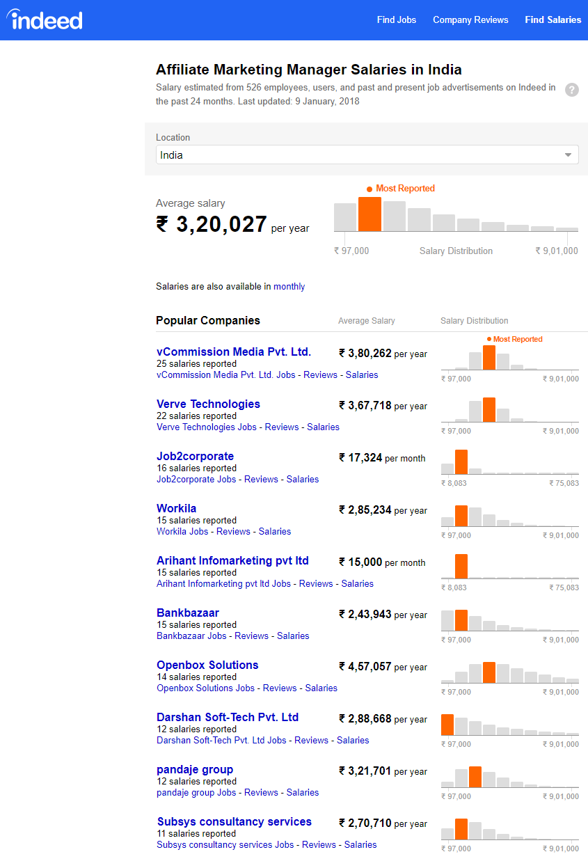Click ₹ 4,57,057 Openbox salary value

(365, 666)
